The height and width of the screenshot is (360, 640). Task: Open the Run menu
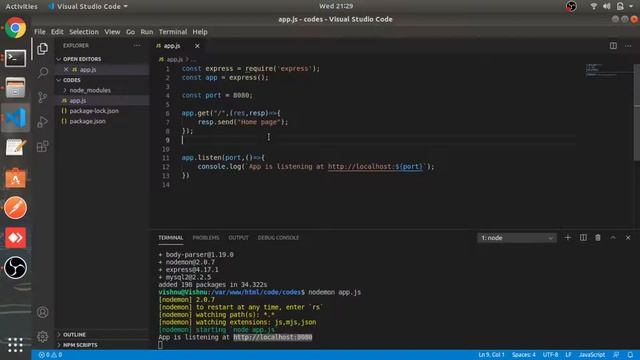pos(147,32)
